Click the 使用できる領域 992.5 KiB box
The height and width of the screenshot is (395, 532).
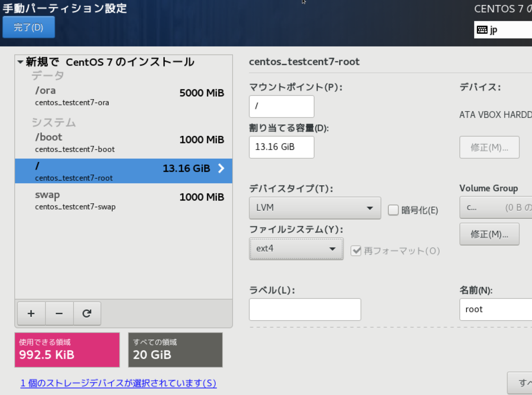pyautogui.click(x=67, y=350)
